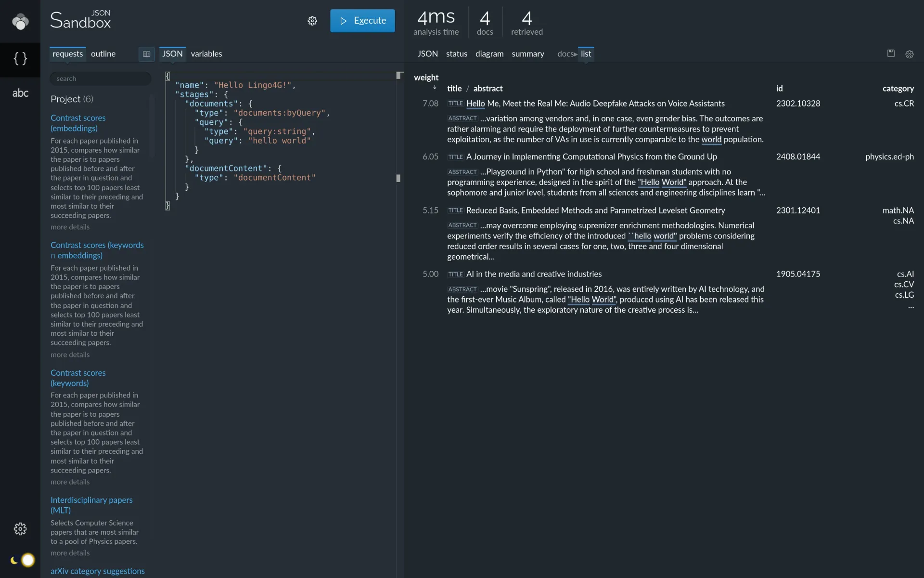Screen dimensions: 924x578
Task: Expand more details under Contrast scores (keywords)
Action: (x=70, y=482)
